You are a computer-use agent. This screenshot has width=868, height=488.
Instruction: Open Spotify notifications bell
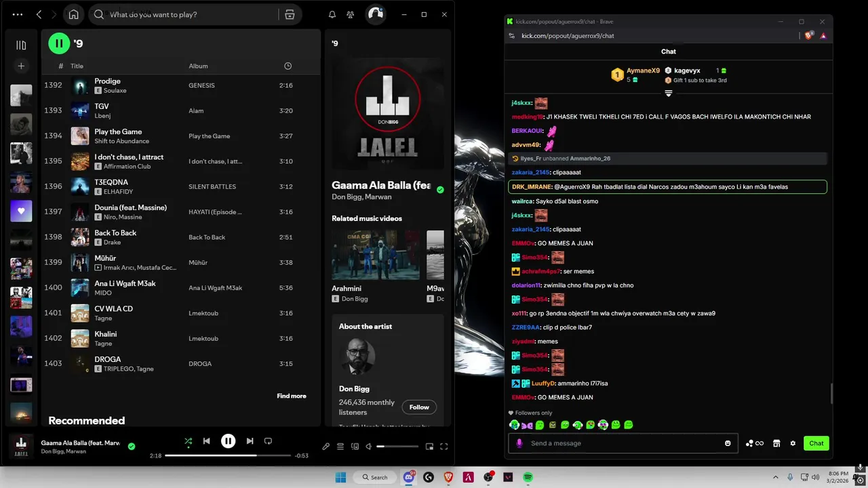click(332, 14)
